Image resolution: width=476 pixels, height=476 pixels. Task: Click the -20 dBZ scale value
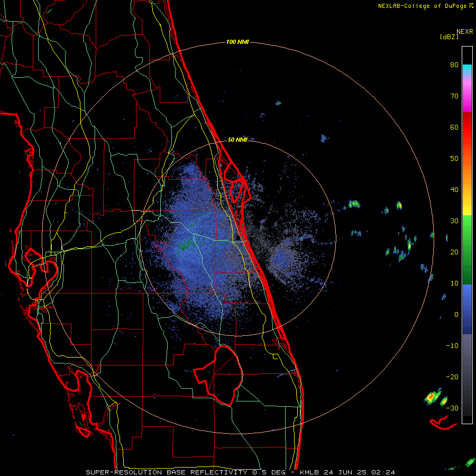point(452,377)
